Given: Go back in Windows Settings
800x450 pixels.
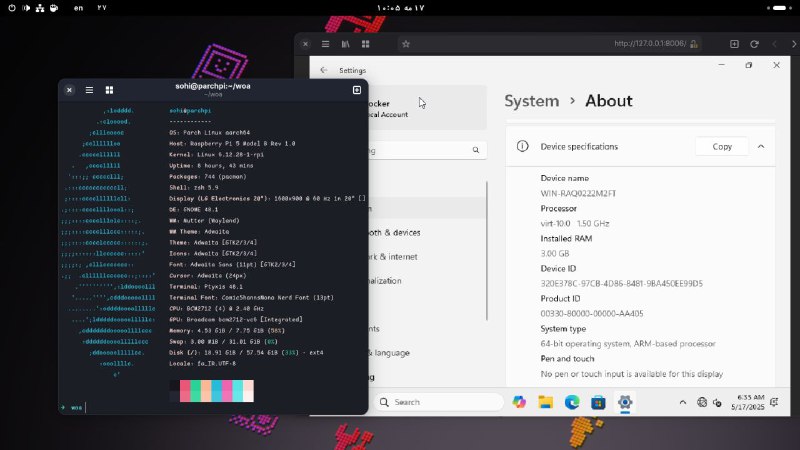Looking at the screenshot, I should click(x=323, y=70).
